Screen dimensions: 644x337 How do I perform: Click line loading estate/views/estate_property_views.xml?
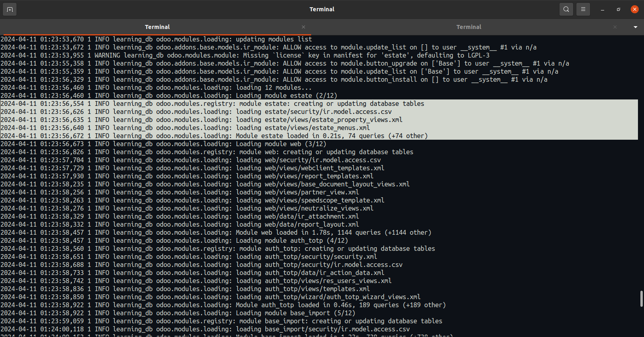[x=201, y=120]
